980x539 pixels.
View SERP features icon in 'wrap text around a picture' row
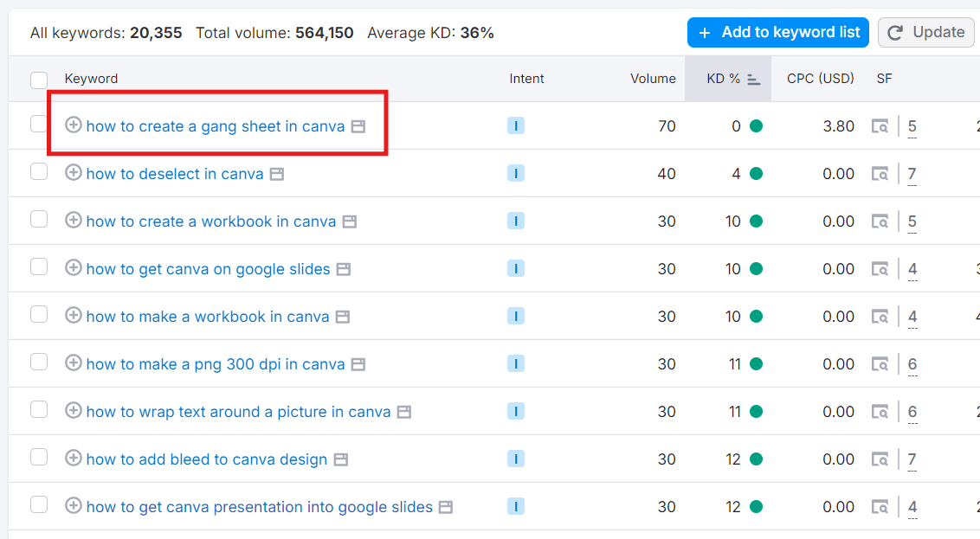880,412
